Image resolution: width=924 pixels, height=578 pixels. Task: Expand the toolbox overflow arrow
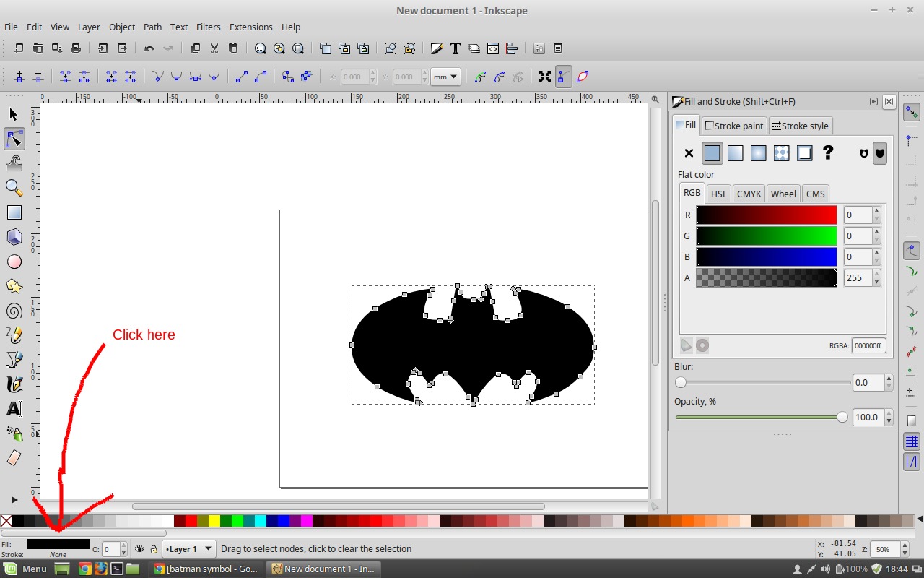point(14,499)
